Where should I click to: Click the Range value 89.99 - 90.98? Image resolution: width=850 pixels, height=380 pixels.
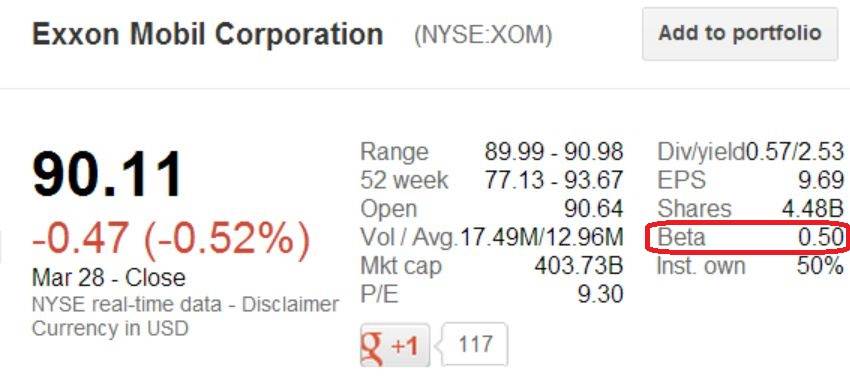coord(553,152)
